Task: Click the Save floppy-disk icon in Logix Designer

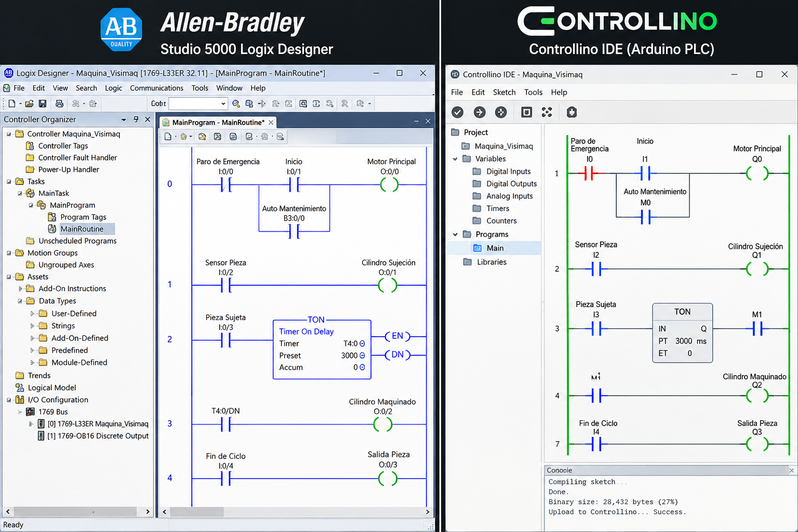Action: click(43, 103)
